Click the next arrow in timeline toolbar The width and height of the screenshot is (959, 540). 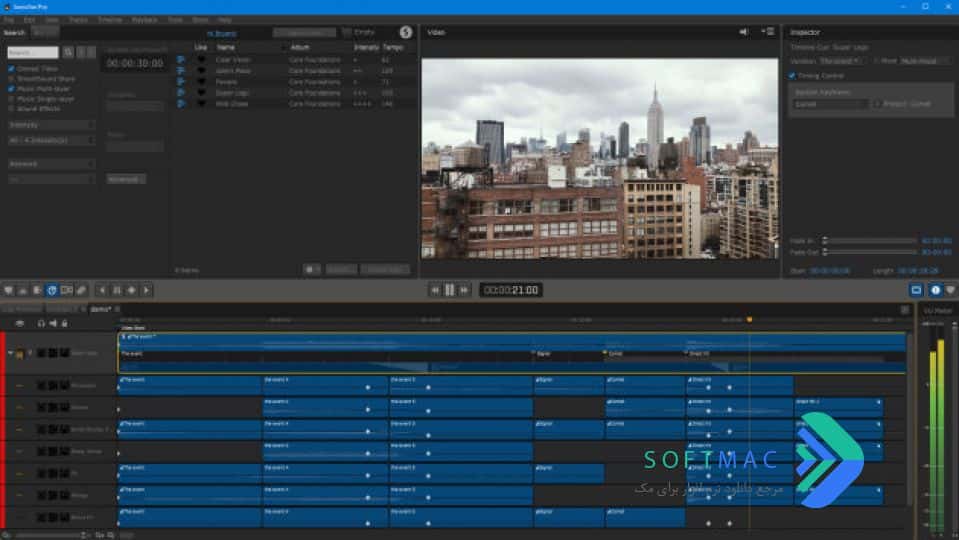pyautogui.click(x=146, y=290)
